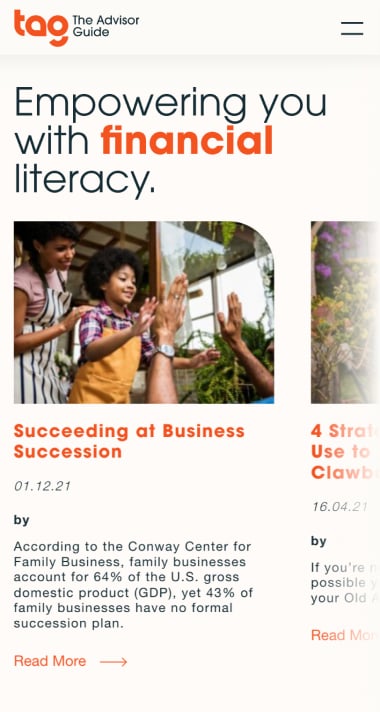Image resolution: width=380 pixels, height=712 pixels.
Task: Click the by author line under first article
Action: [x=21, y=520]
